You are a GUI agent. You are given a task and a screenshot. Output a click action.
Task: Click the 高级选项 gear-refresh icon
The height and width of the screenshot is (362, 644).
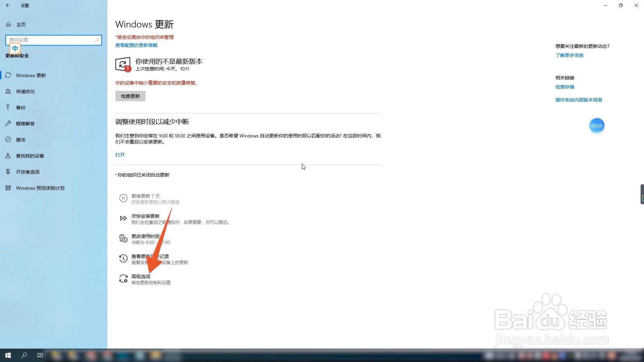[x=123, y=279]
